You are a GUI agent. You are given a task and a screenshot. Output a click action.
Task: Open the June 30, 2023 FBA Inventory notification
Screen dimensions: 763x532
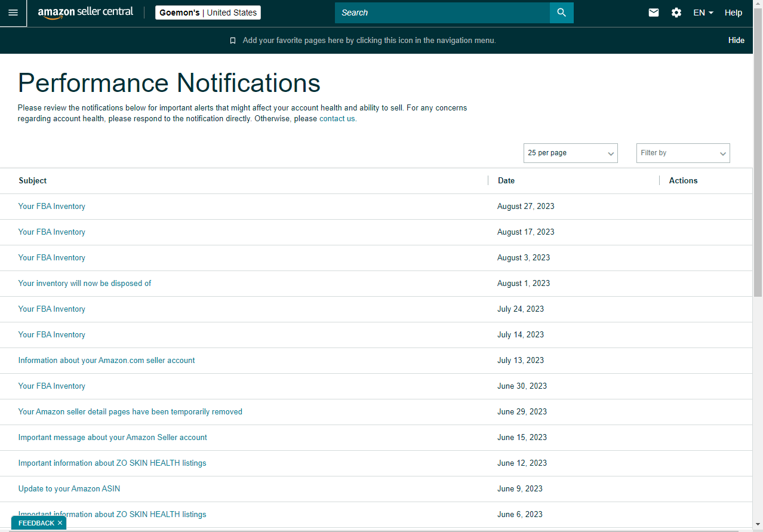coord(52,386)
